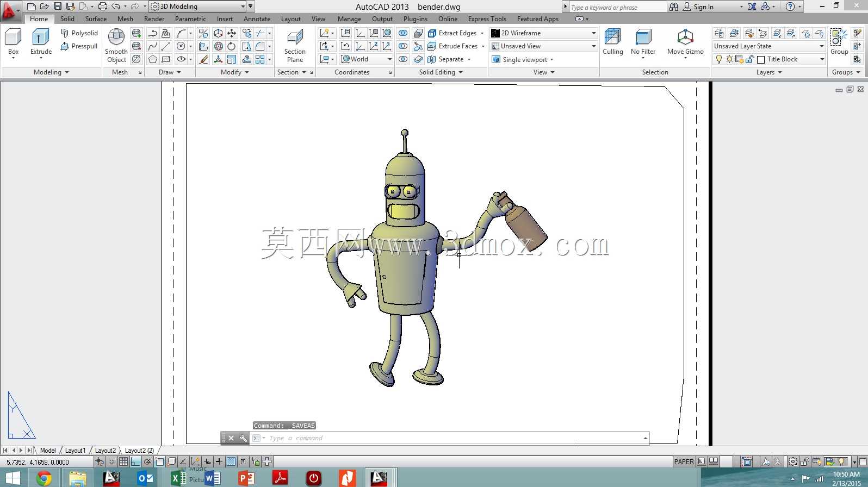Open the Render ribbon tab
868x487 pixels.
click(154, 19)
